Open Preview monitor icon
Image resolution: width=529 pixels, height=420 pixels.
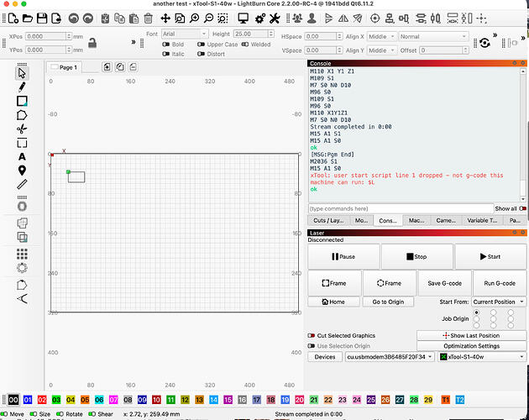pos(243,18)
